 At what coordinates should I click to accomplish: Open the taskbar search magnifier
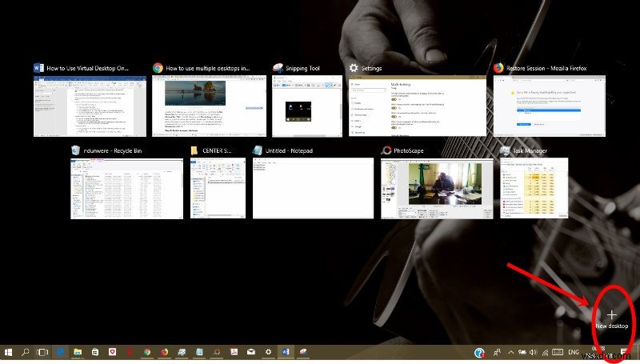click(x=26, y=352)
